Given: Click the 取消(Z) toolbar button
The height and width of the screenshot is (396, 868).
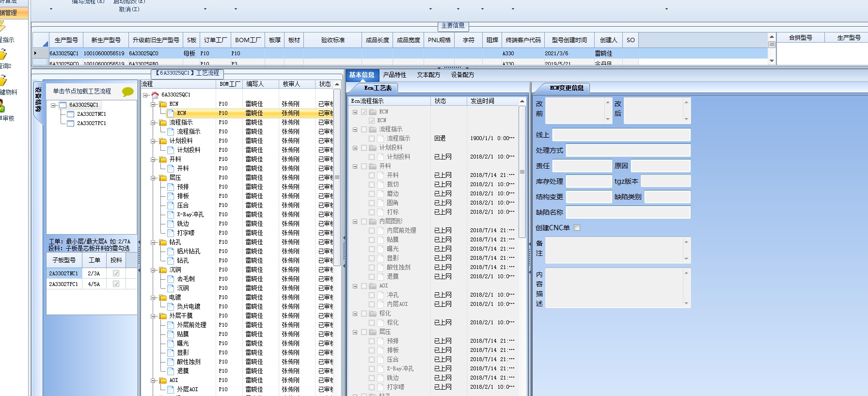Looking at the screenshot, I should pyautogui.click(x=129, y=9).
